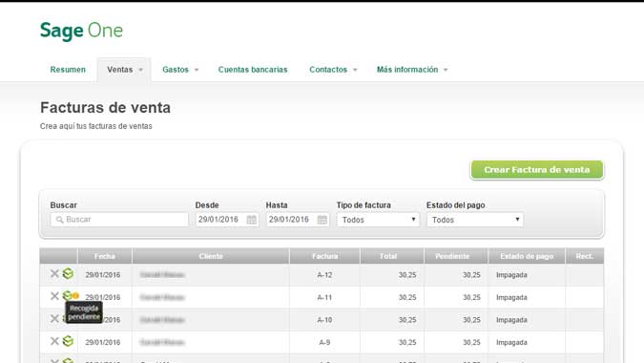
Task: Expand the Ventas dropdown arrow
Action: pos(141,70)
